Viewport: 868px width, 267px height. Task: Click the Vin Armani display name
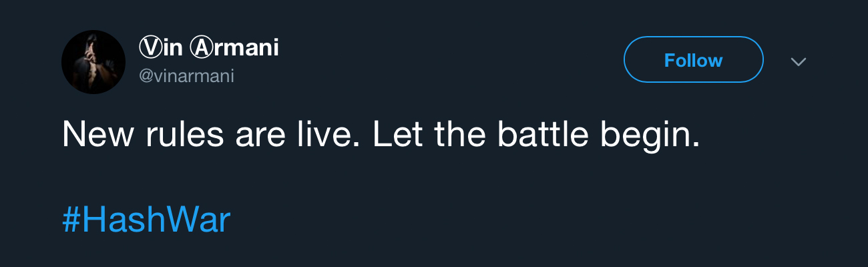coord(208,48)
